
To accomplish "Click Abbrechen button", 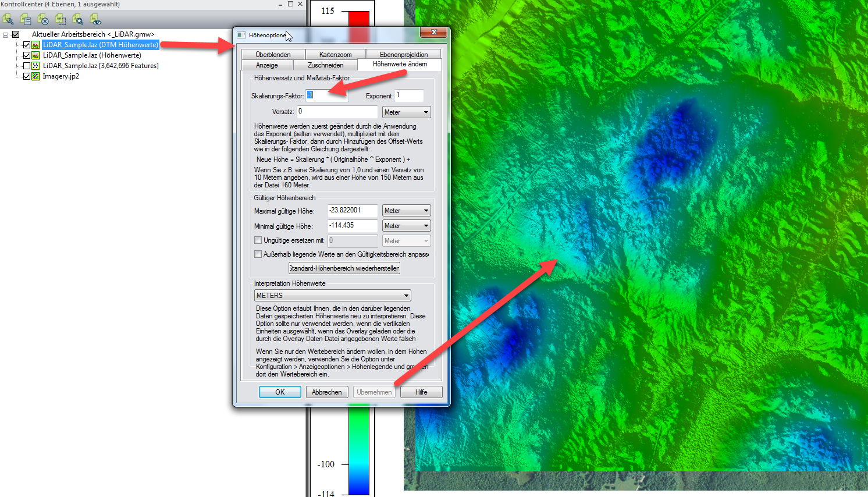I will pyautogui.click(x=327, y=392).
